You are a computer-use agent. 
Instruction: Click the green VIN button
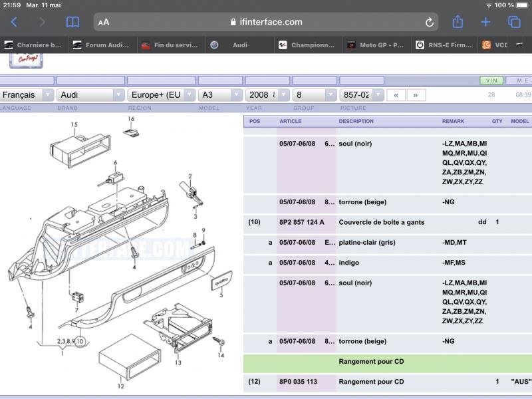(x=491, y=80)
